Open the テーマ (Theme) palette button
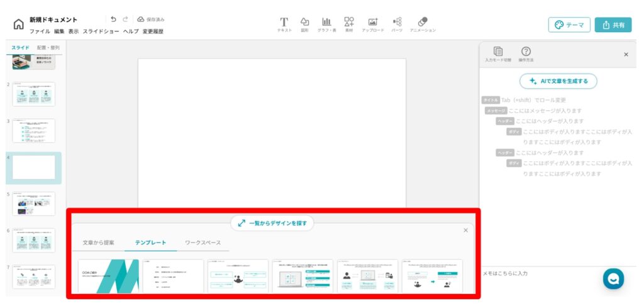This screenshot has width=644, height=306. click(569, 25)
